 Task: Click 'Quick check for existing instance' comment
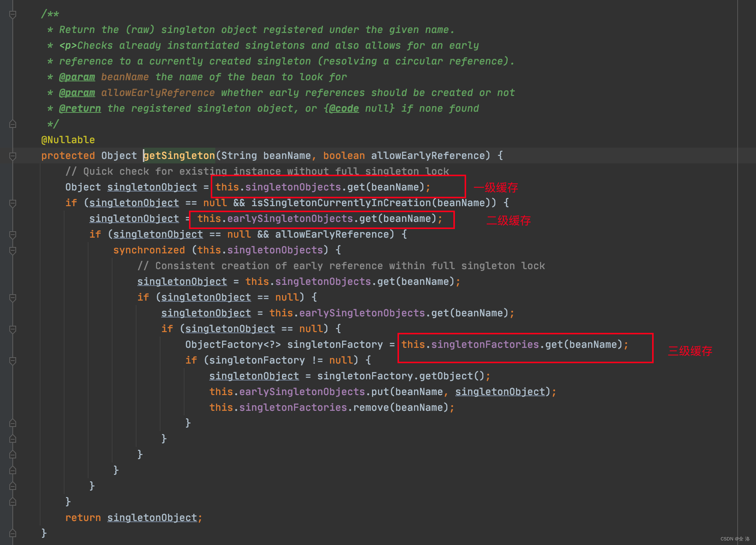tap(257, 171)
